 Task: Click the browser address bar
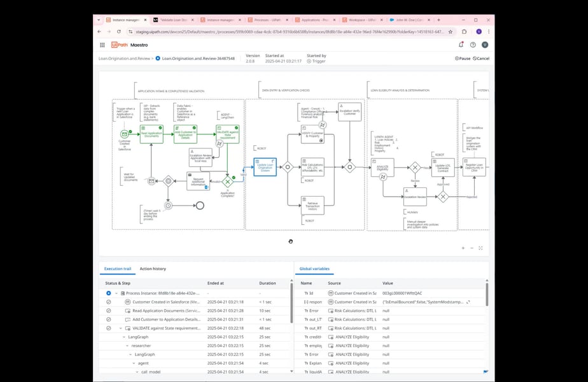(x=289, y=32)
